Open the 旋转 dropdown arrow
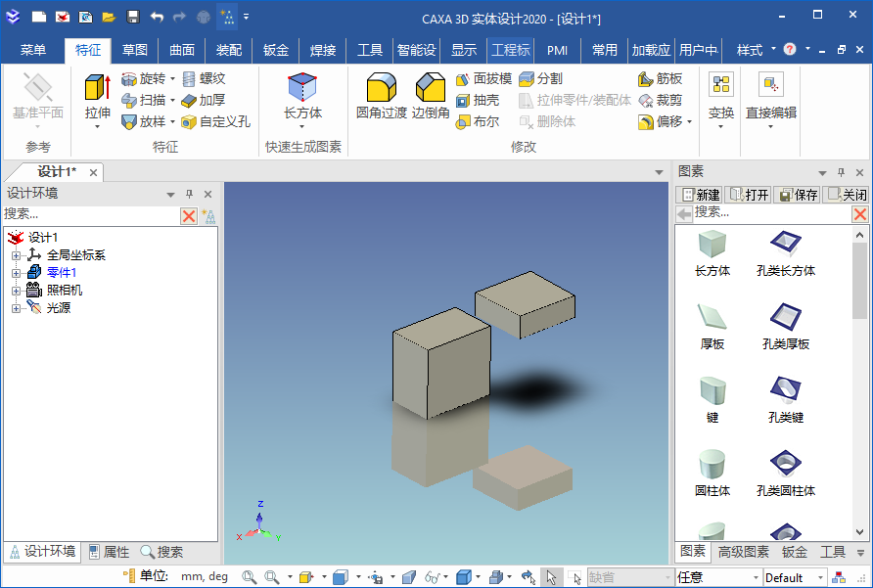The width and height of the screenshot is (873, 588). coord(172,79)
